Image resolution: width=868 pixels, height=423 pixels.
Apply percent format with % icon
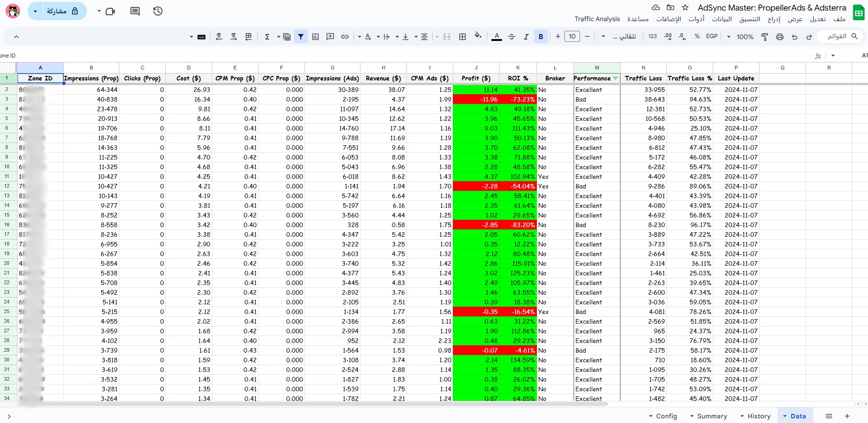(697, 36)
